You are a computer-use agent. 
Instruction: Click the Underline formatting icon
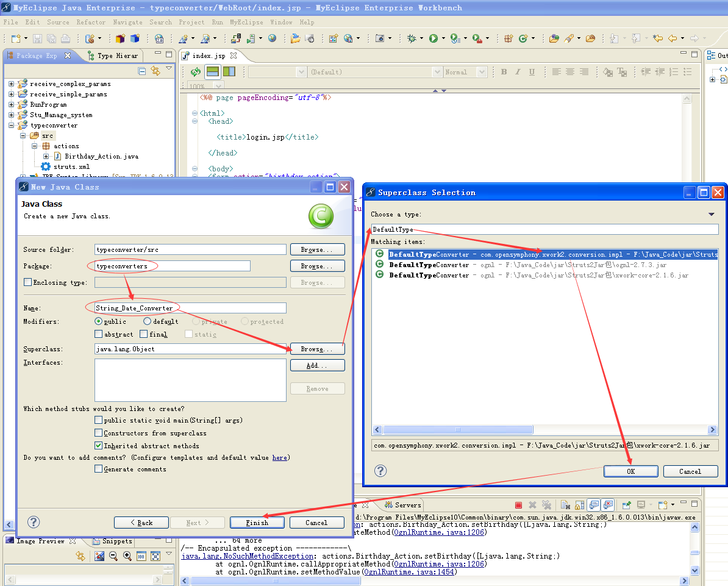(532, 72)
